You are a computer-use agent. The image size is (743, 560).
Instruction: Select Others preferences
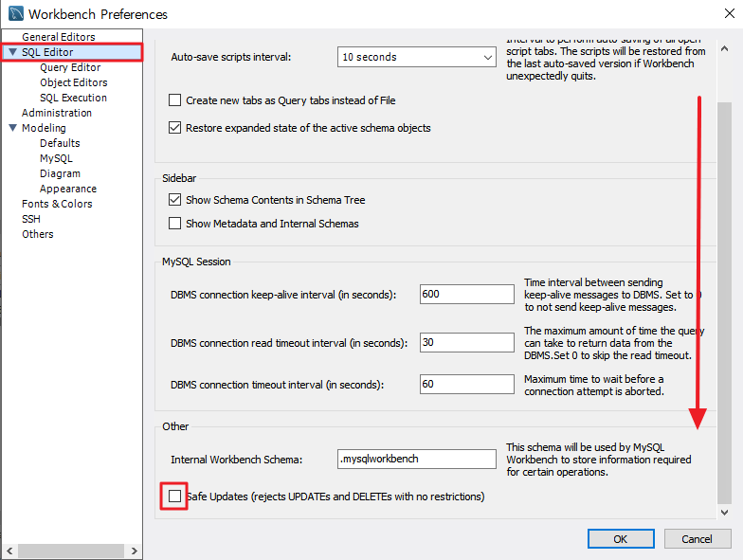click(x=38, y=234)
